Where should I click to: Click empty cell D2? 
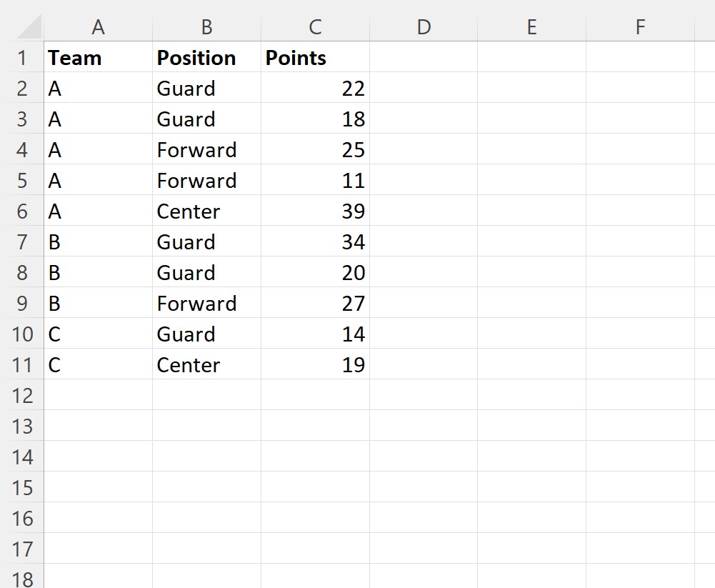click(x=424, y=88)
